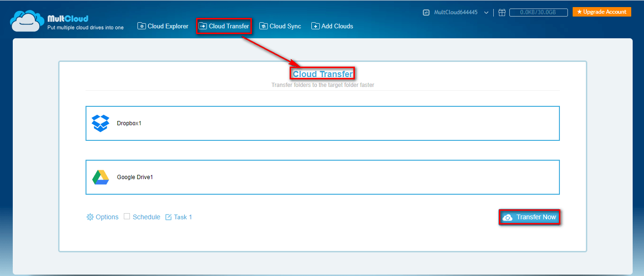644x276 pixels.
Task: Click the Upgrade Account button
Action: [x=601, y=12]
